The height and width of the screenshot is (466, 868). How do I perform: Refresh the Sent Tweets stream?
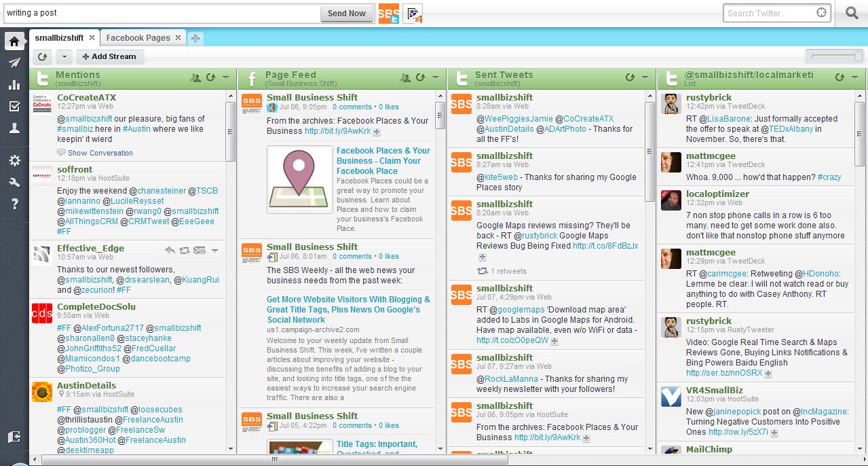click(x=630, y=78)
